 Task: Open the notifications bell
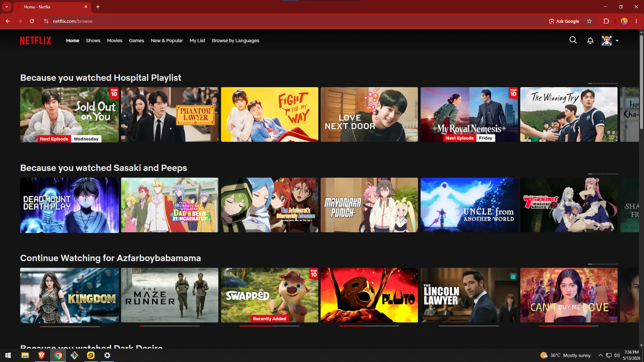(590, 41)
